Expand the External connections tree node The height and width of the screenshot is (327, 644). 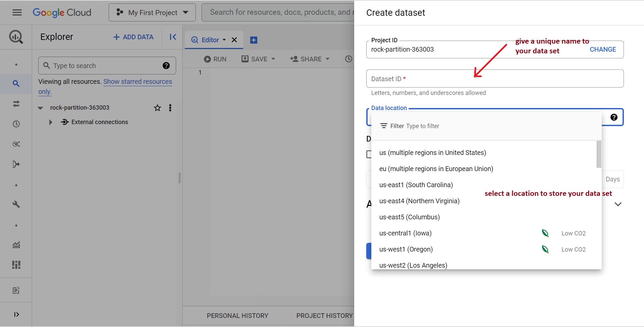[x=51, y=122]
